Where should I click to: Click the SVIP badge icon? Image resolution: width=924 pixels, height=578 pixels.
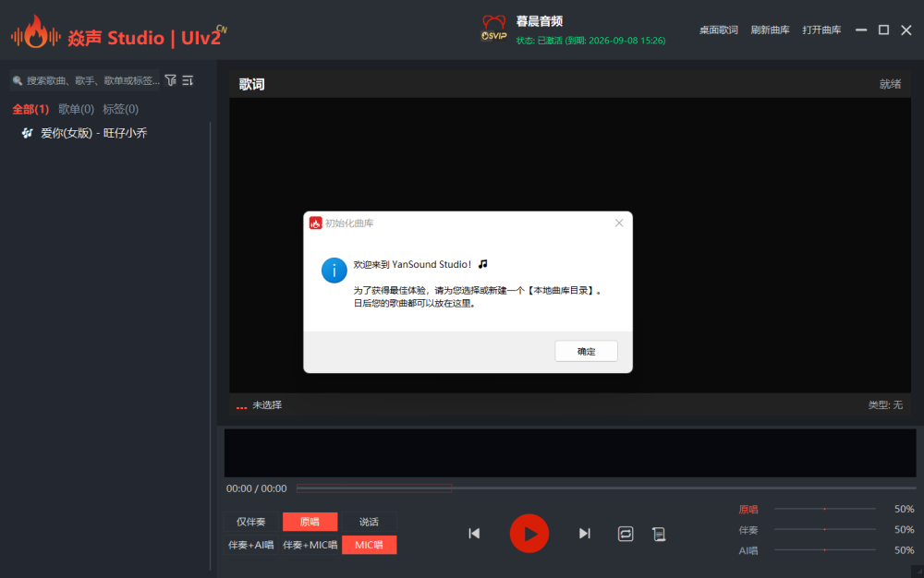click(493, 29)
